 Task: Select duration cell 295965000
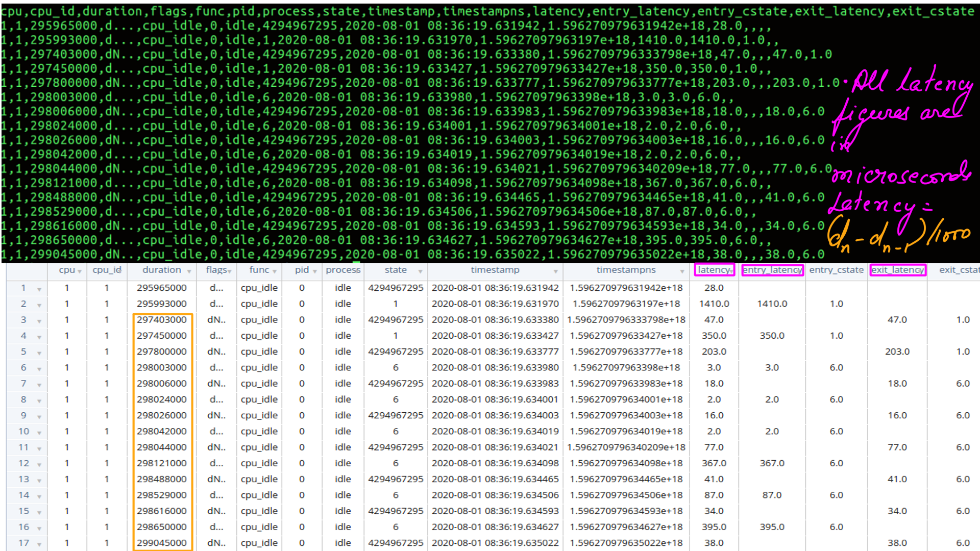161,288
